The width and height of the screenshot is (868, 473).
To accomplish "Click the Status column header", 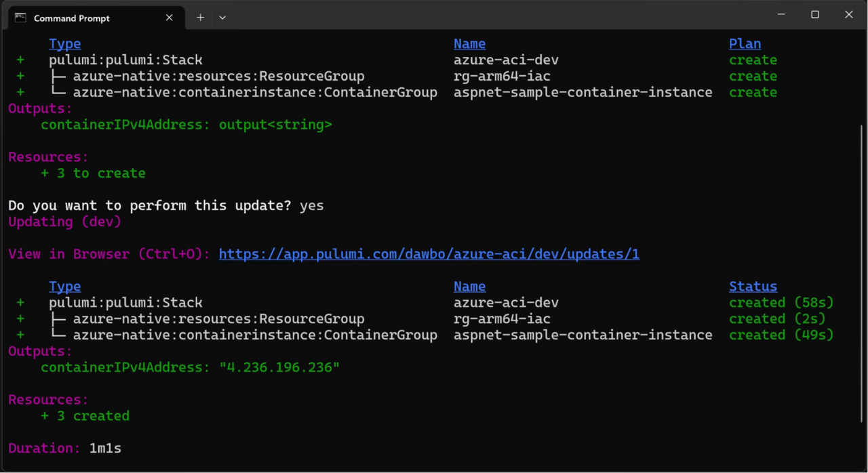I will [x=753, y=286].
